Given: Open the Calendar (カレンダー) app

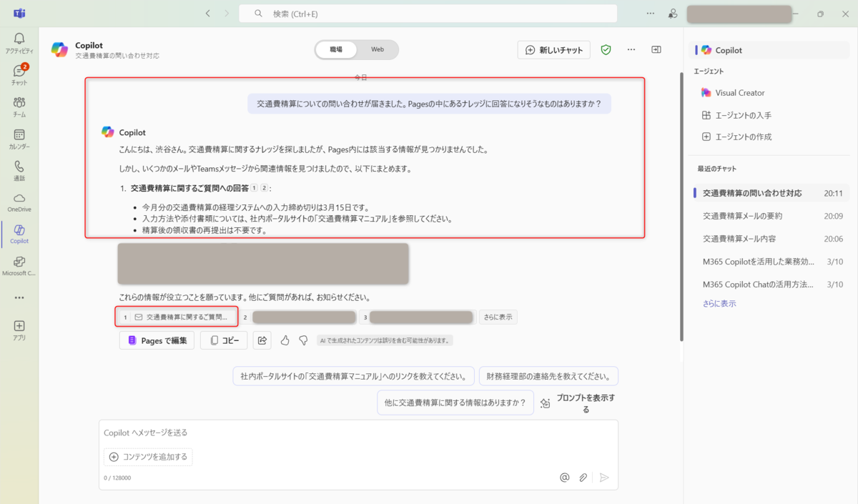Looking at the screenshot, I should (19, 139).
